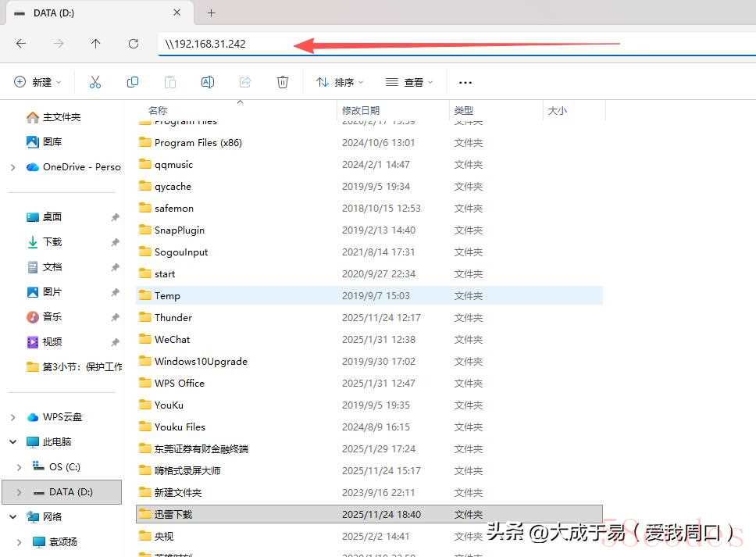Click the pin icon beside 下载
This screenshot has height=557, width=756.
click(x=116, y=243)
